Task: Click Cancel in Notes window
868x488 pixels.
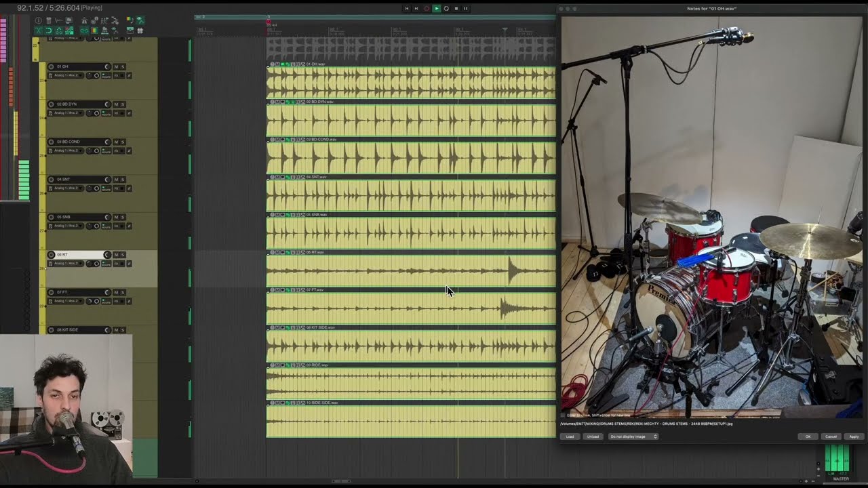Action: click(x=831, y=436)
